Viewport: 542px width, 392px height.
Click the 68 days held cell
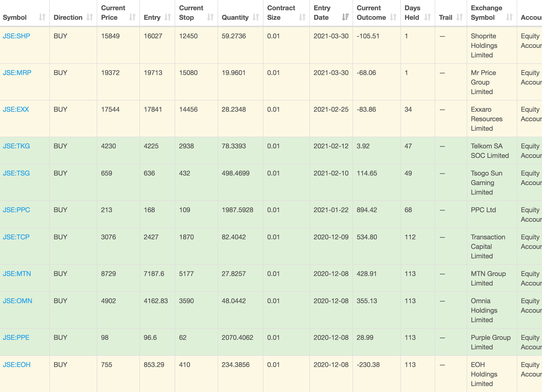click(418, 214)
